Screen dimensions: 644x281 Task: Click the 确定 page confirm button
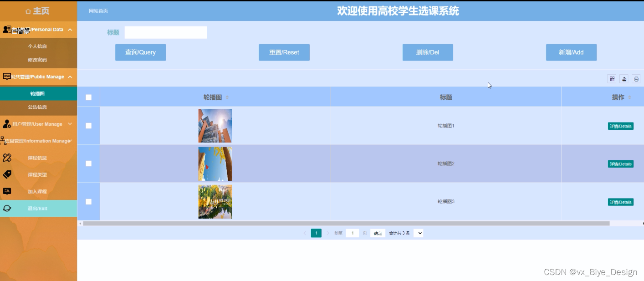pos(378,233)
